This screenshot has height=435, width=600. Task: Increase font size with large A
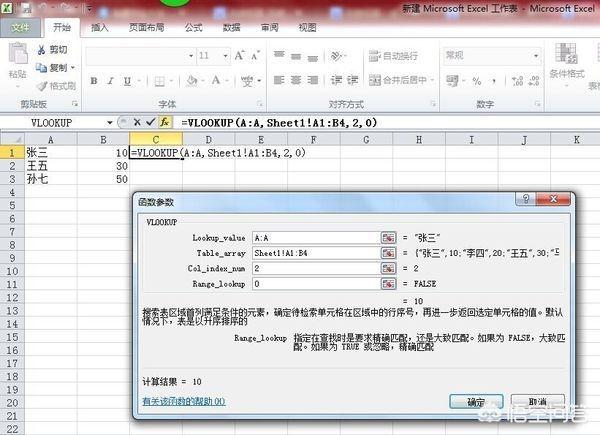240,56
